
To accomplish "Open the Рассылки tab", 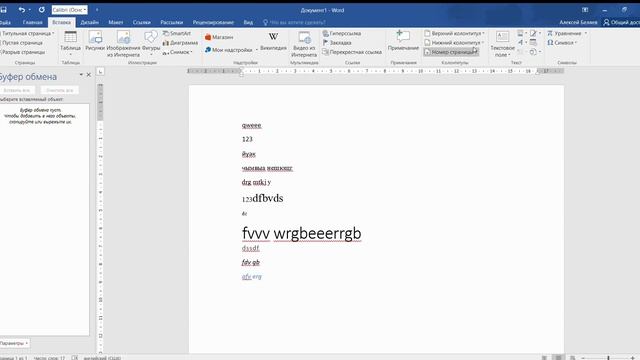I will [x=171, y=22].
